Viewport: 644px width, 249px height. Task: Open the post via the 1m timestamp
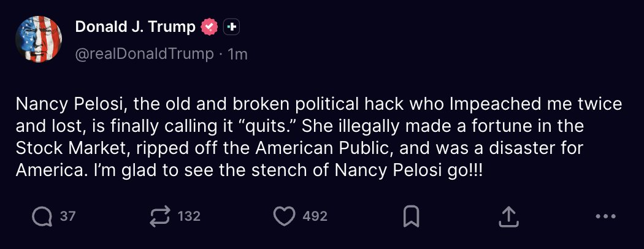pos(237,55)
